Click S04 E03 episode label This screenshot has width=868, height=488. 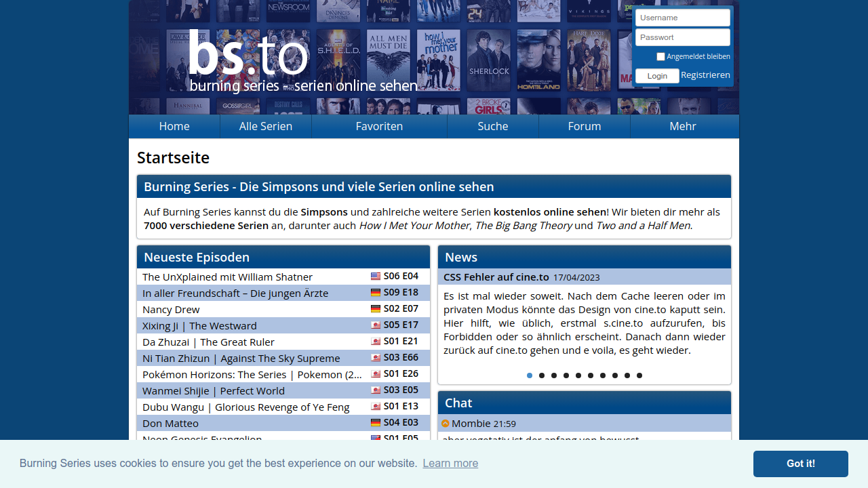tap(401, 423)
